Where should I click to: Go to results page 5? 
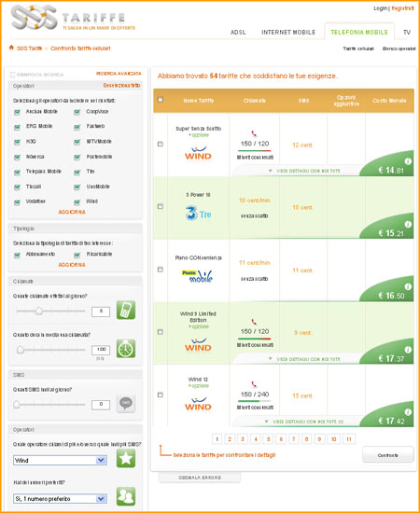click(268, 439)
